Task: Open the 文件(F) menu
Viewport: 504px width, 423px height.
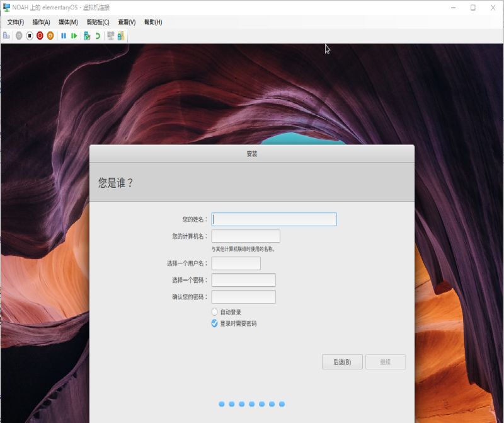Action: point(14,22)
